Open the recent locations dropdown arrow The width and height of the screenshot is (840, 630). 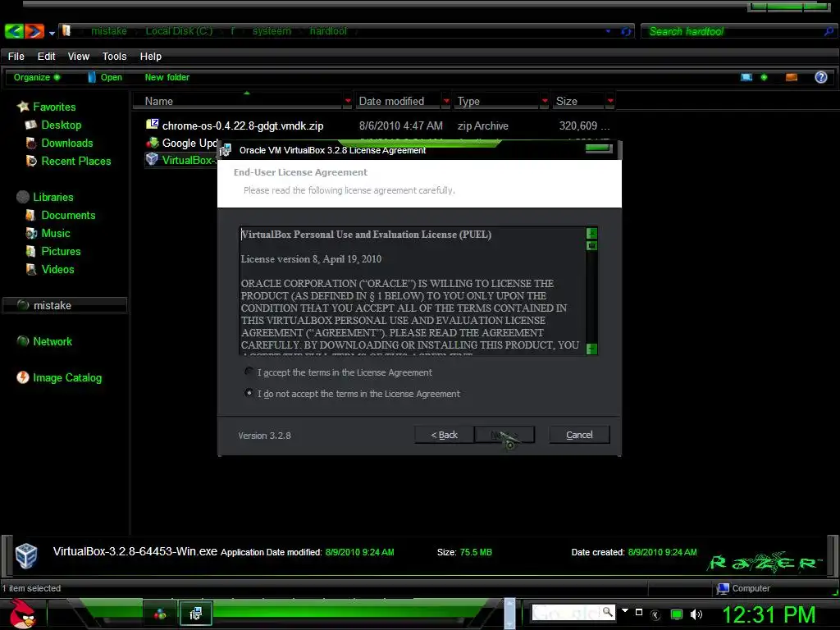pyautogui.click(x=52, y=33)
